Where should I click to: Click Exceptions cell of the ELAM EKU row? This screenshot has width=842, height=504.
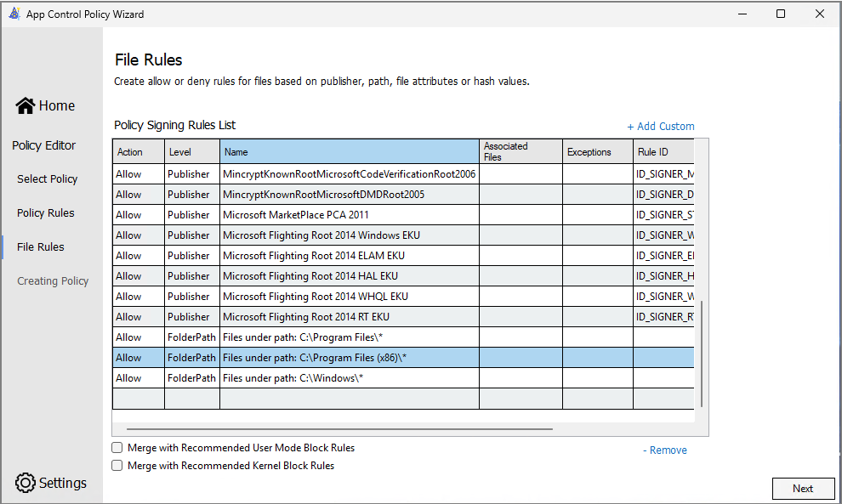(598, 256)
